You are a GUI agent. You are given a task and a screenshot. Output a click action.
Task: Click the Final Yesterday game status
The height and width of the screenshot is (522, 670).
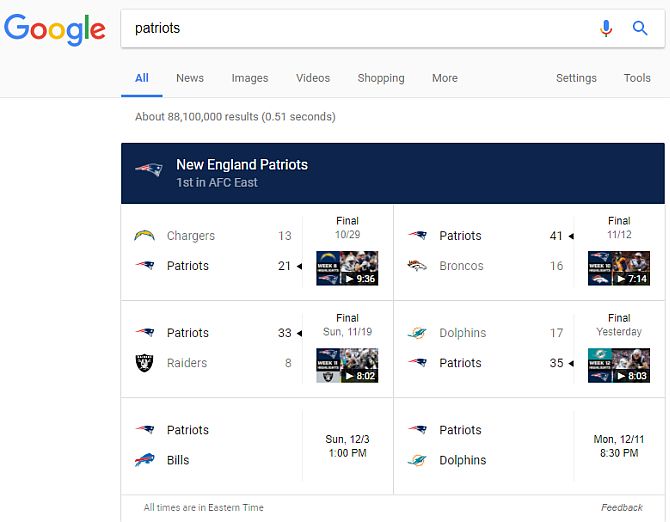pos(619,325)
